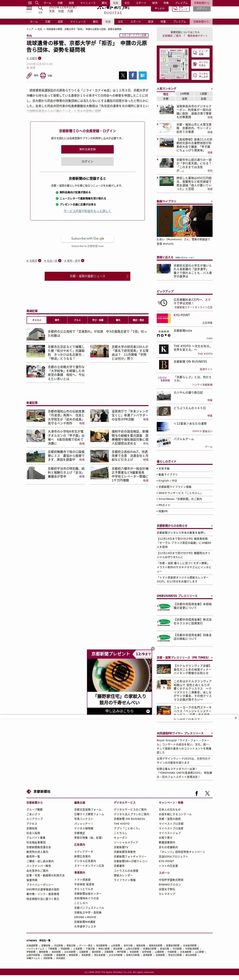The width and height of the screenshot is (239, 980).
Task: Click 無料会員登録 button
Action: pos(87,149)
